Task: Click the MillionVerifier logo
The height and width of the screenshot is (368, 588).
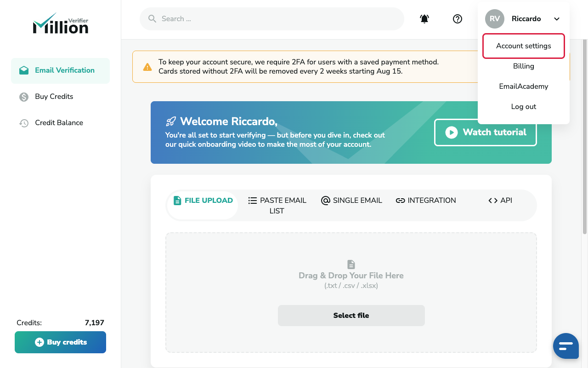Action: 61,23
